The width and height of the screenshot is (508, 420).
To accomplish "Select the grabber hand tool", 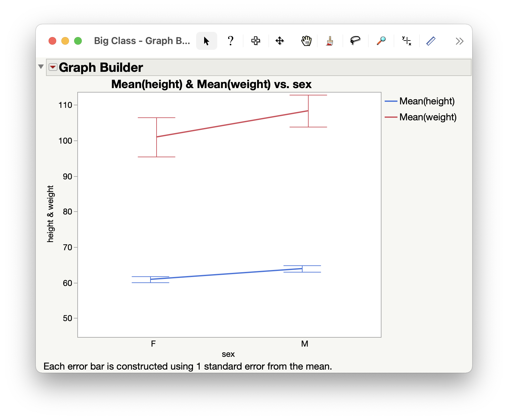I will click(306, 41).
